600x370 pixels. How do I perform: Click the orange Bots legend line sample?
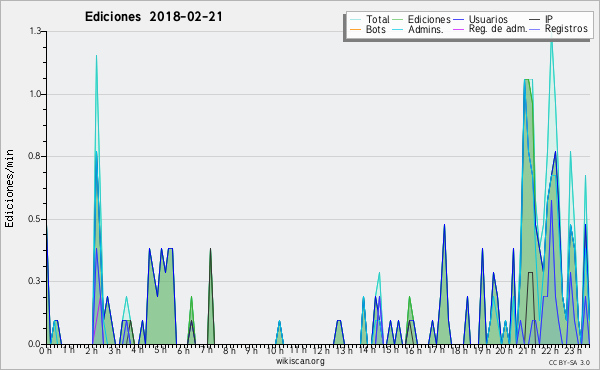pyautogui.click(x=355, y=29)
